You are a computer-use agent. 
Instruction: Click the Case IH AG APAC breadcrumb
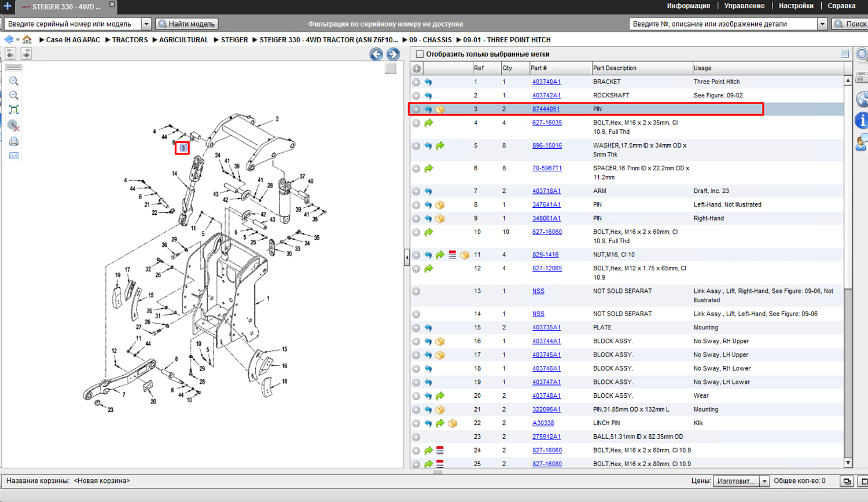(73, 40)
